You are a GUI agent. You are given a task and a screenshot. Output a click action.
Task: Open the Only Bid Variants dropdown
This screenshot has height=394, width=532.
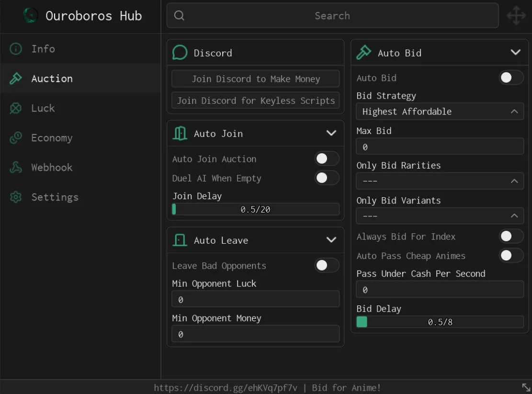(440, 215)
